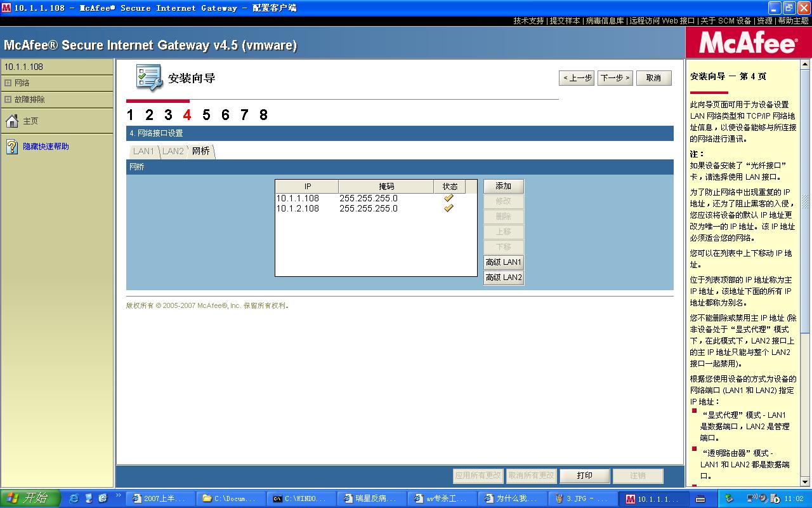Image resolution: width=812 pixels, height=508 pixels.
Task: Expand the 故障排除 tree node
Action: point(8,100)
